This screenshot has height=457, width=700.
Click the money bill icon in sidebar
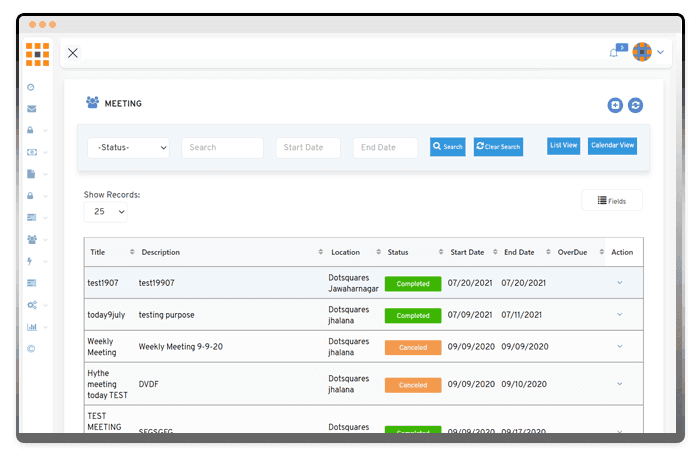[x=32, y=152]
